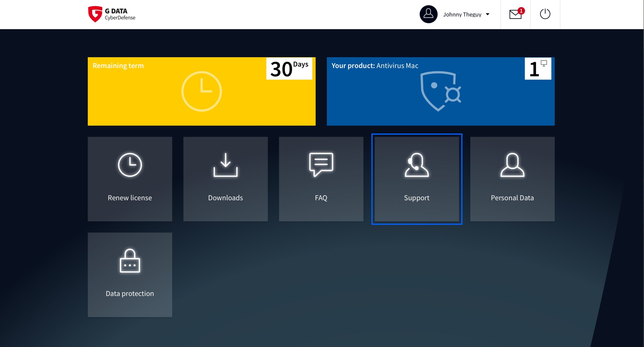Click the red notification badge showing 1
Screen dimensions: 644x347
[521, 11]
